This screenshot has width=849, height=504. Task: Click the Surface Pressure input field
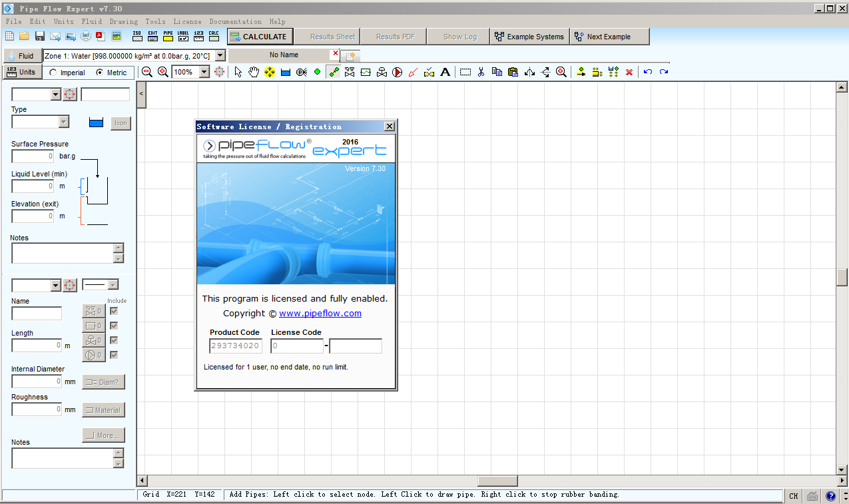tap(33, 156)
